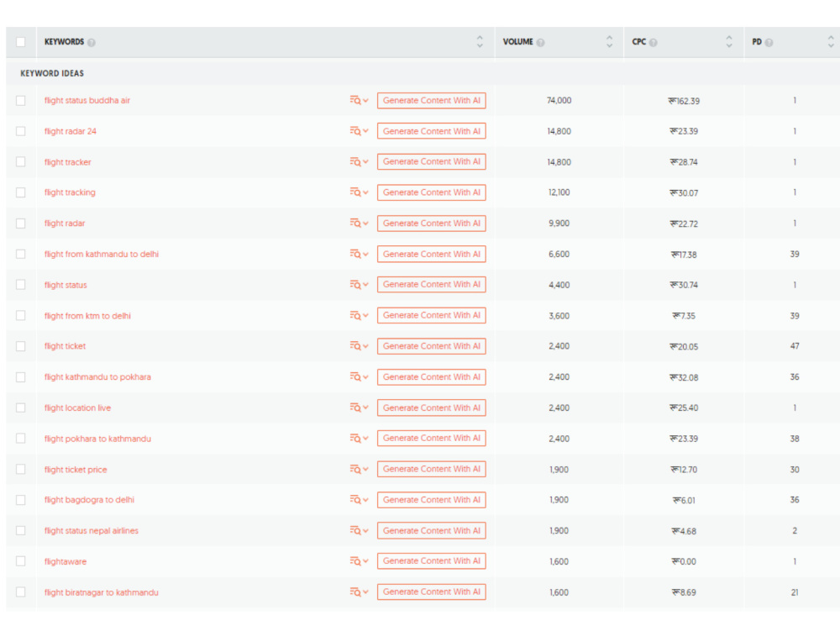Select the PD value 21
The width and height of the screenshot is (840, 631).
point(795,592)
